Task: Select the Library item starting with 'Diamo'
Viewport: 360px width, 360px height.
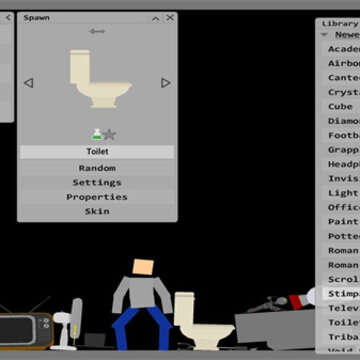Action: [341, 121]
